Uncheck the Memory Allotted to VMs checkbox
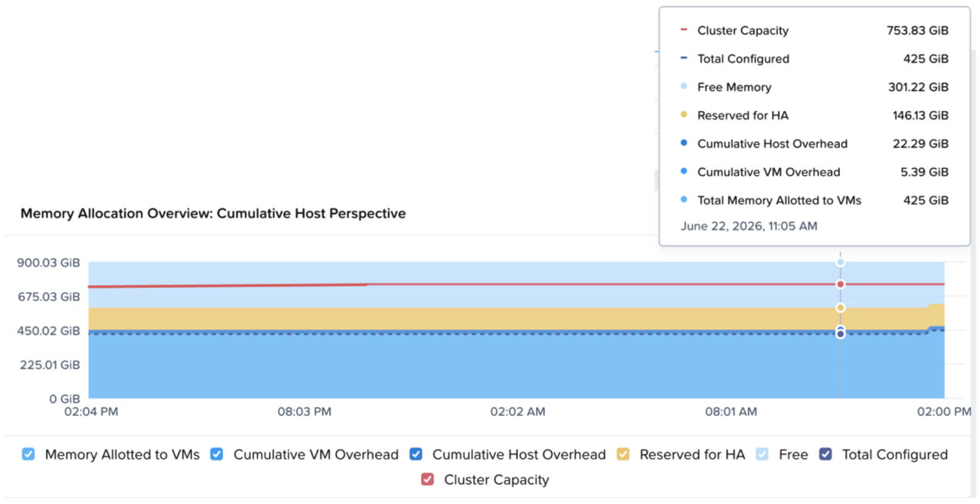The height and width of the screenshot is (504, 980). (28, 454)
